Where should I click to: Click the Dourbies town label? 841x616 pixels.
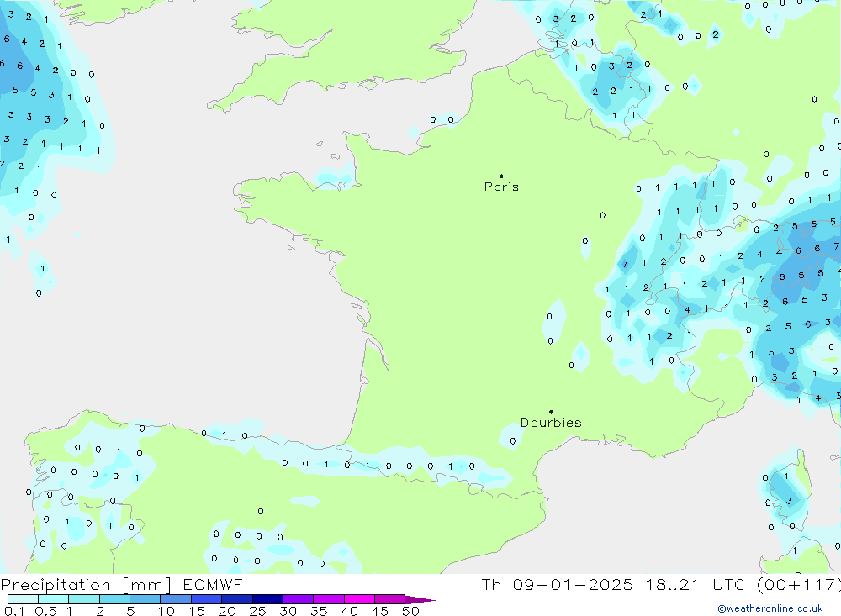pos(551,423)
